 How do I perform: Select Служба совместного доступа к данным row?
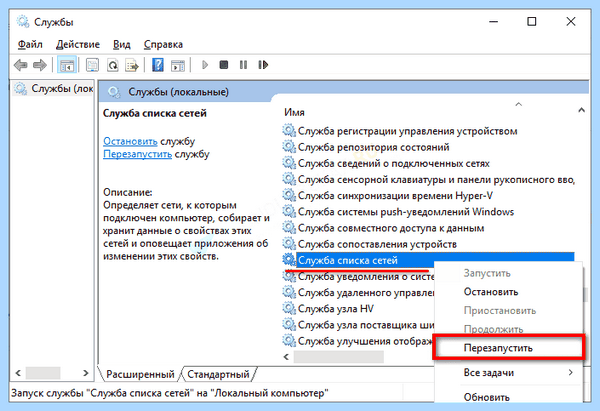coord(391,228)
